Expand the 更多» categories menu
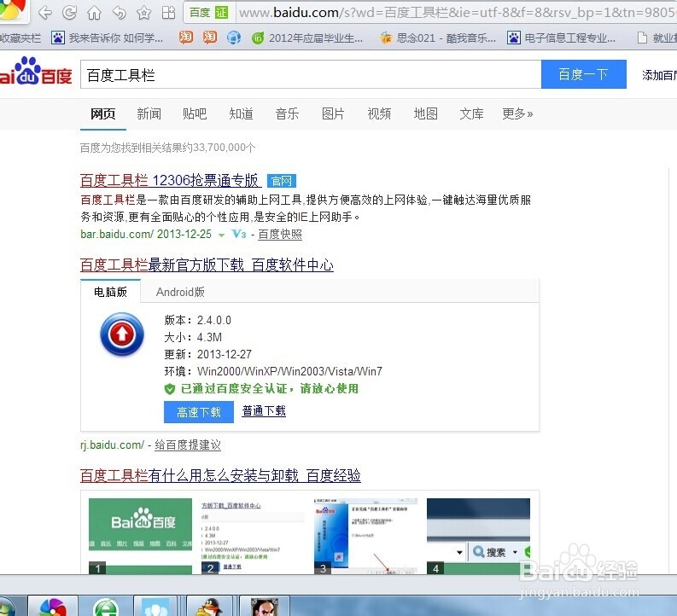This screenshot has width=677, height=616. pyautogui.click(x=517, y=113)
